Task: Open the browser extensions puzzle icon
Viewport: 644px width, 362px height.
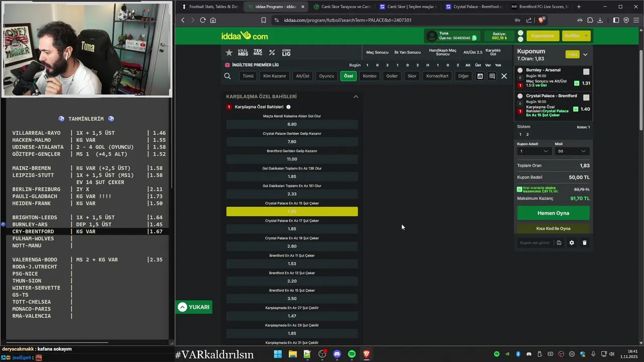Action: tap(590, 20)
